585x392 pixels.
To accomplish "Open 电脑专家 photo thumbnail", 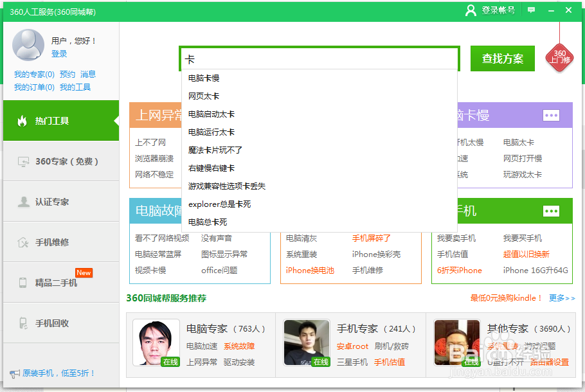I will pos(156,343).
